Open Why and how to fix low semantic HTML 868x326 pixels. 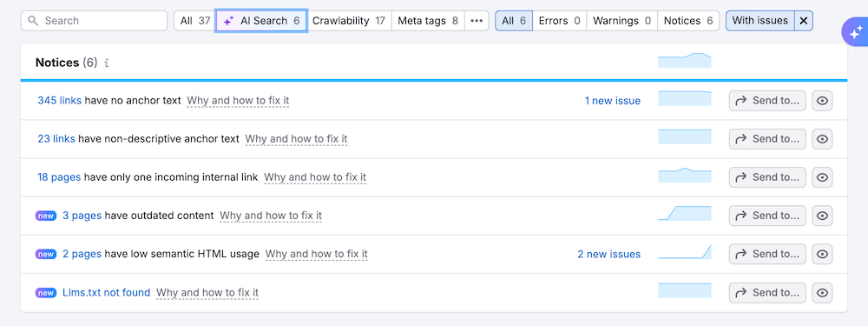(x=317, y=254)
